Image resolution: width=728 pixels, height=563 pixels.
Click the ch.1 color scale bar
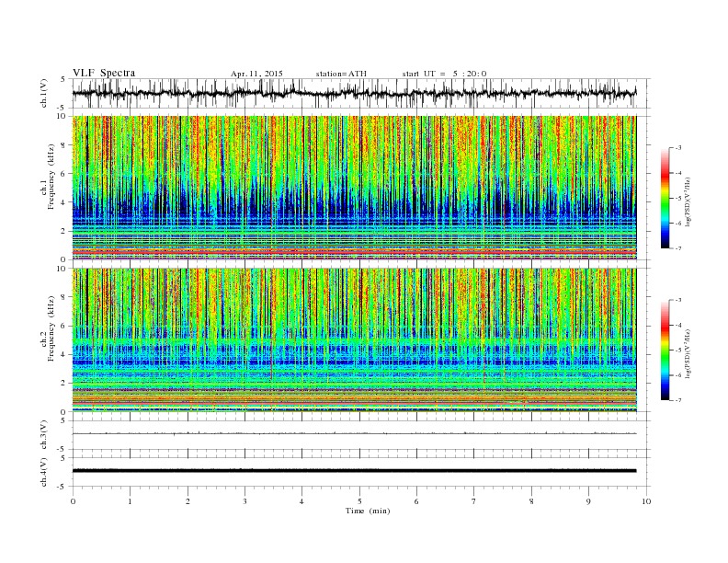pyautogui.click(x=665, y=198)
